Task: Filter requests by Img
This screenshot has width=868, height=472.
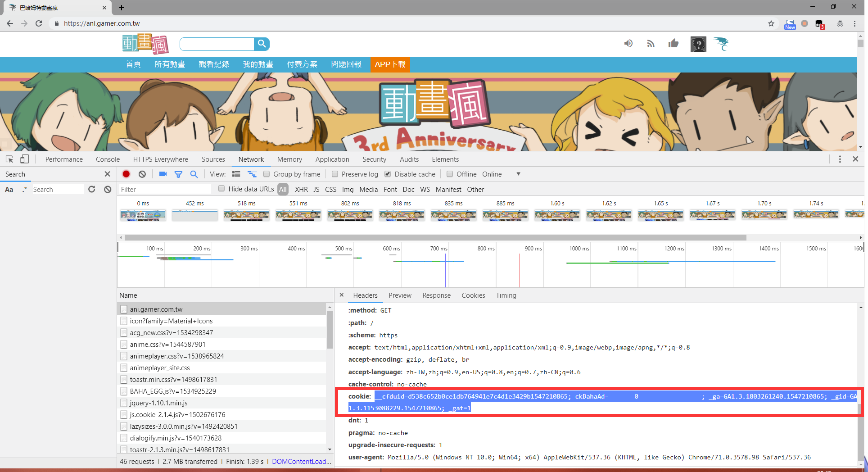Action: coord(348,190)
